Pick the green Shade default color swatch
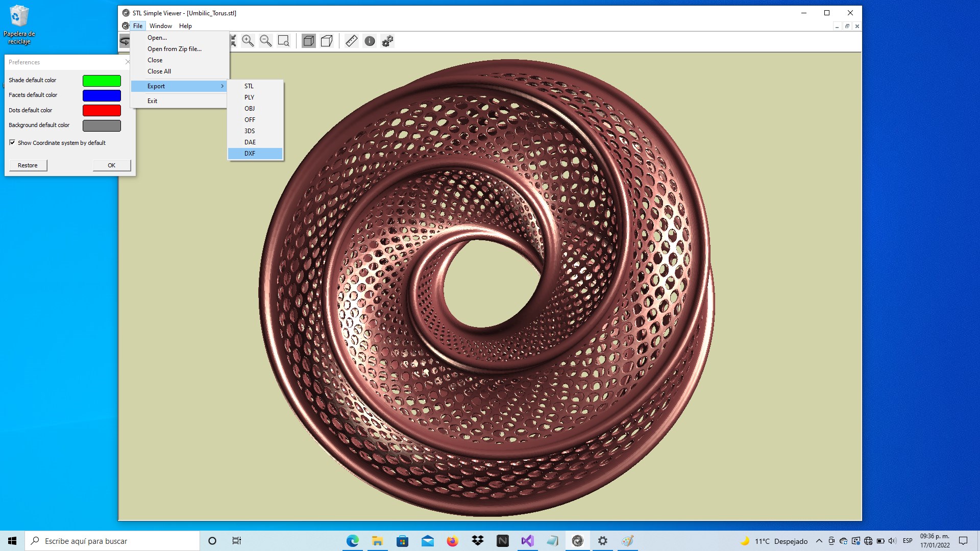 click(x=102, y=81)
